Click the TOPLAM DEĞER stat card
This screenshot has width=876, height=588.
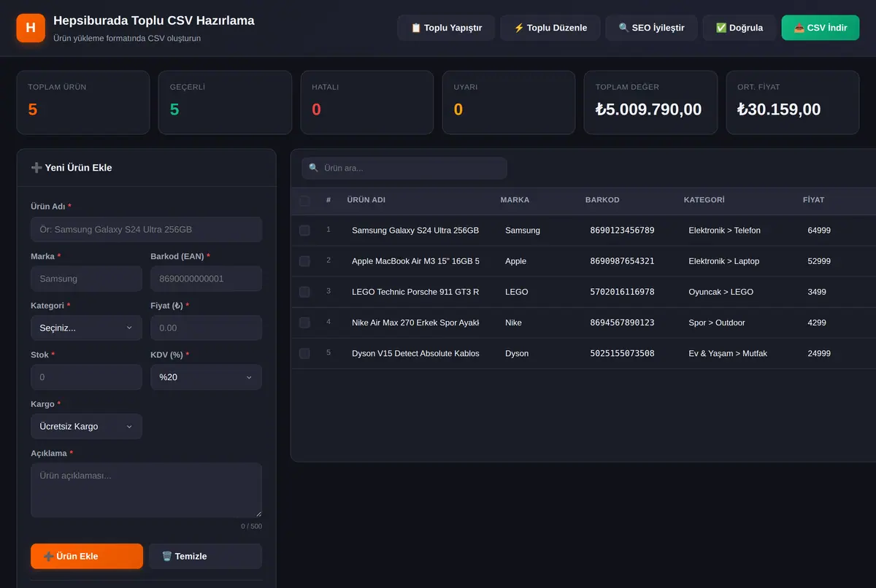point(650,102)
